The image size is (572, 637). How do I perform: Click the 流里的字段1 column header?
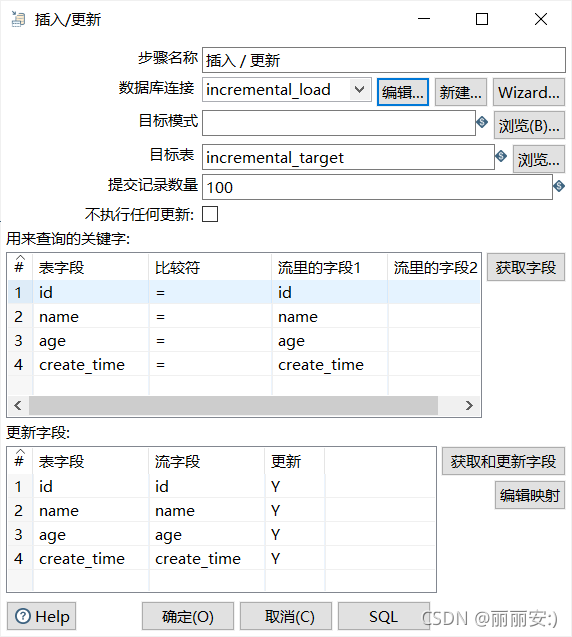pos(329,267)
